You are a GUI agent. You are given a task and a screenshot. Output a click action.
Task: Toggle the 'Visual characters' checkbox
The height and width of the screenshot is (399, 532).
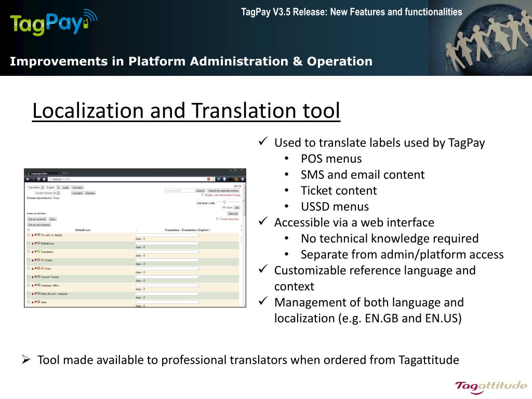[217, 219]
